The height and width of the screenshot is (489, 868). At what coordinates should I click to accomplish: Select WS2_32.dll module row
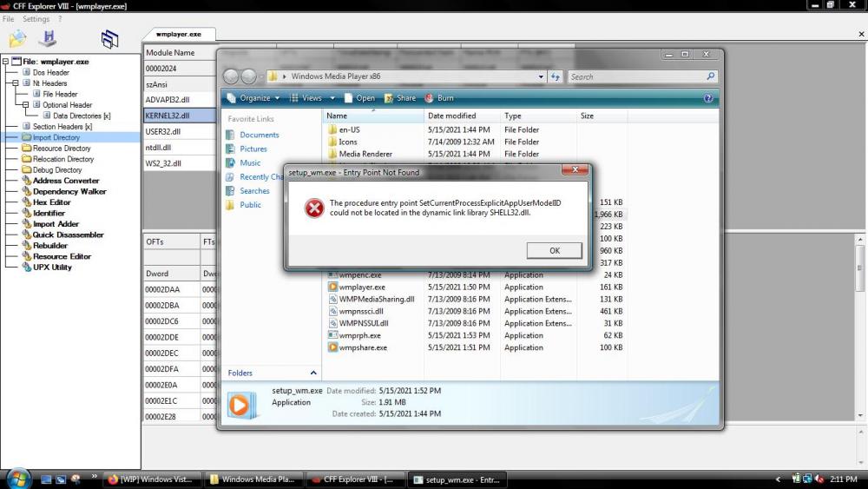tap(180, 163)
